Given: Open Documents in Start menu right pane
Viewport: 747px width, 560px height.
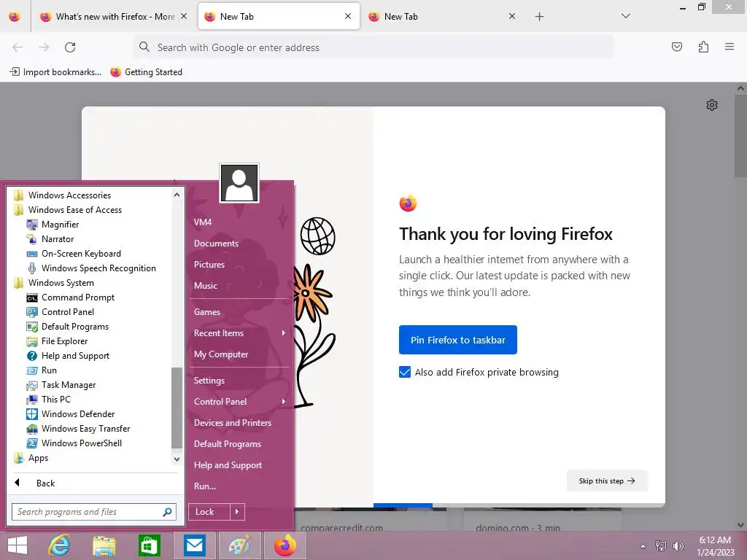Looking at the screenshot, I should (216, 244).
